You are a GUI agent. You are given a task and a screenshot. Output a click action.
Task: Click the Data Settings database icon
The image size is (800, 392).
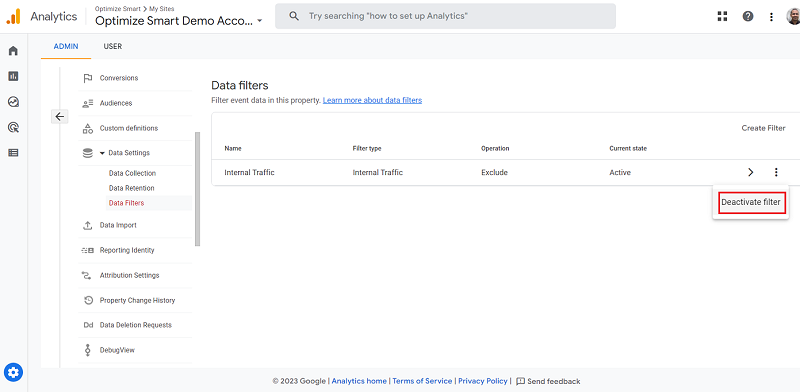pyautogui.click(x=88, y=153)
